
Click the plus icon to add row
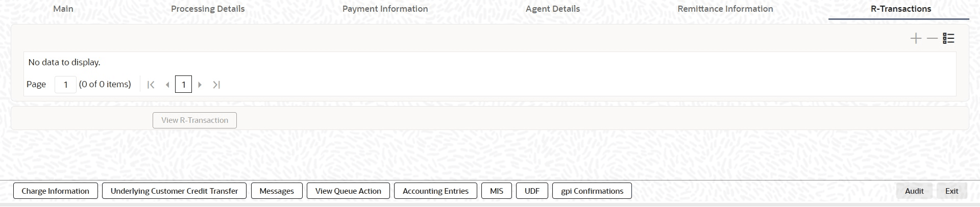(x=916, y=39)
